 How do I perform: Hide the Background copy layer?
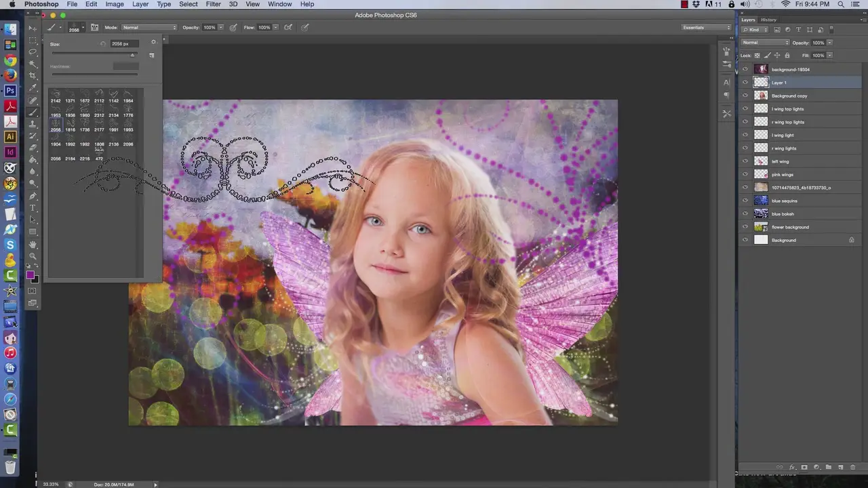tap(745, 96)
